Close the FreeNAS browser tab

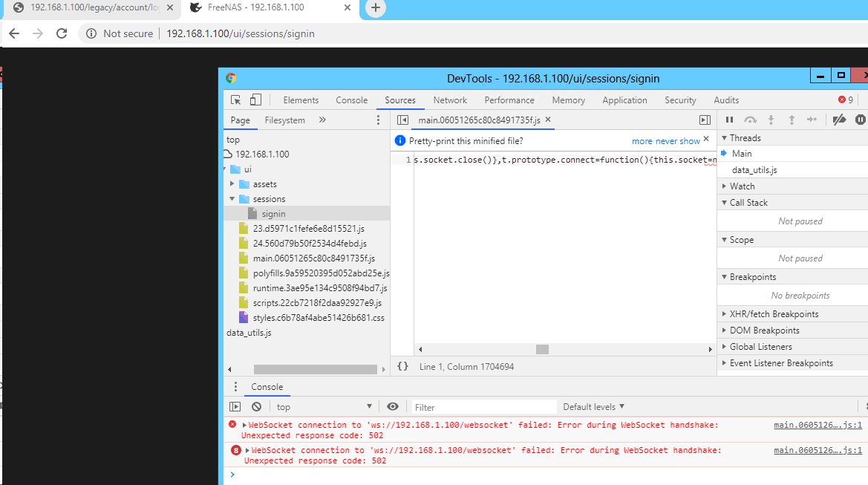pos(347,7)
